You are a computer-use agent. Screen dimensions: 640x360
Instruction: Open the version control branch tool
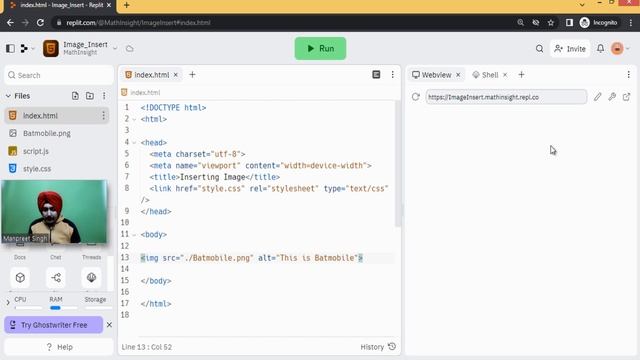click(x=56, y=278)
